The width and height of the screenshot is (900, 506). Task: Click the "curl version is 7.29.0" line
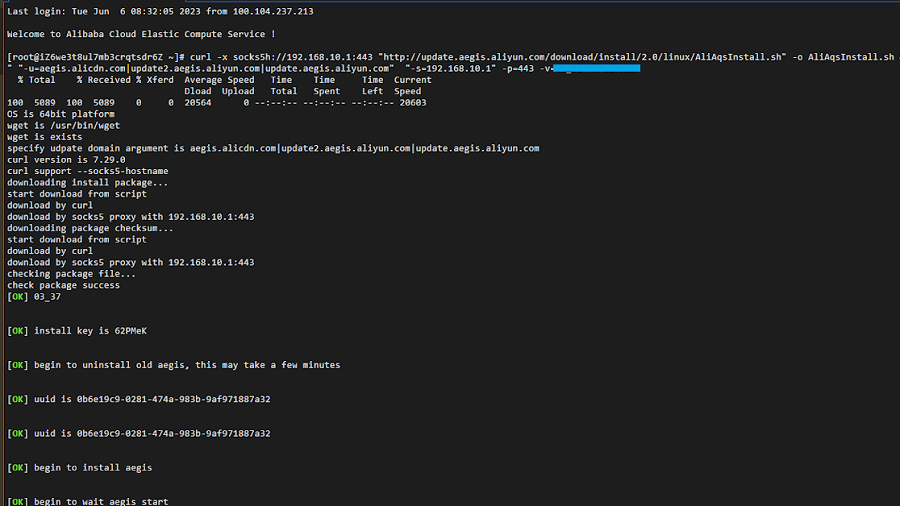click(x=66, y=159)
